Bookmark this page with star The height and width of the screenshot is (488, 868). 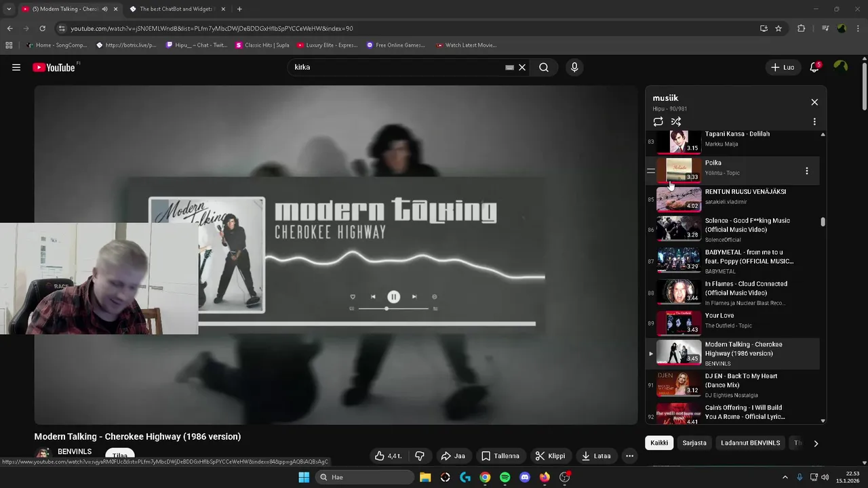click(778, 28)
